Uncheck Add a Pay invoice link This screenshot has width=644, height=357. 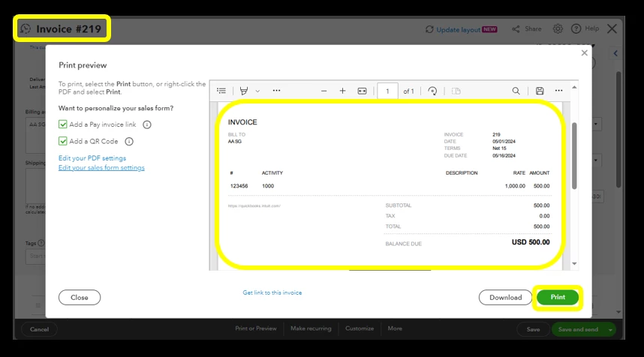click(63, 124)
